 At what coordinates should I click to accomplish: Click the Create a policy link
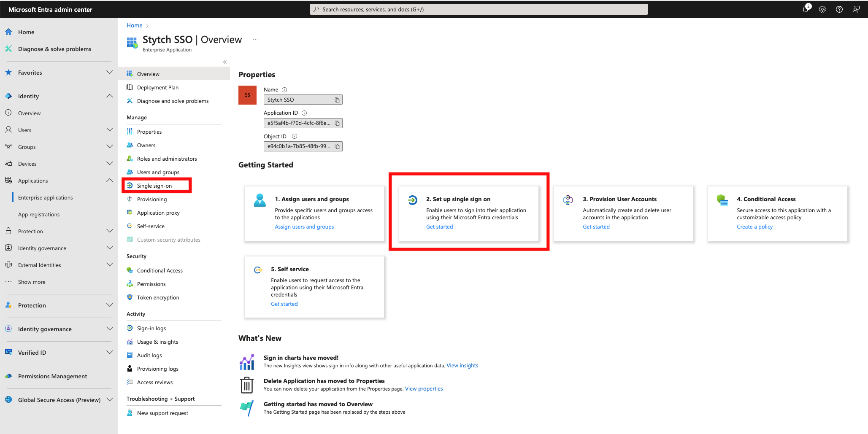(x=754, y=227)
